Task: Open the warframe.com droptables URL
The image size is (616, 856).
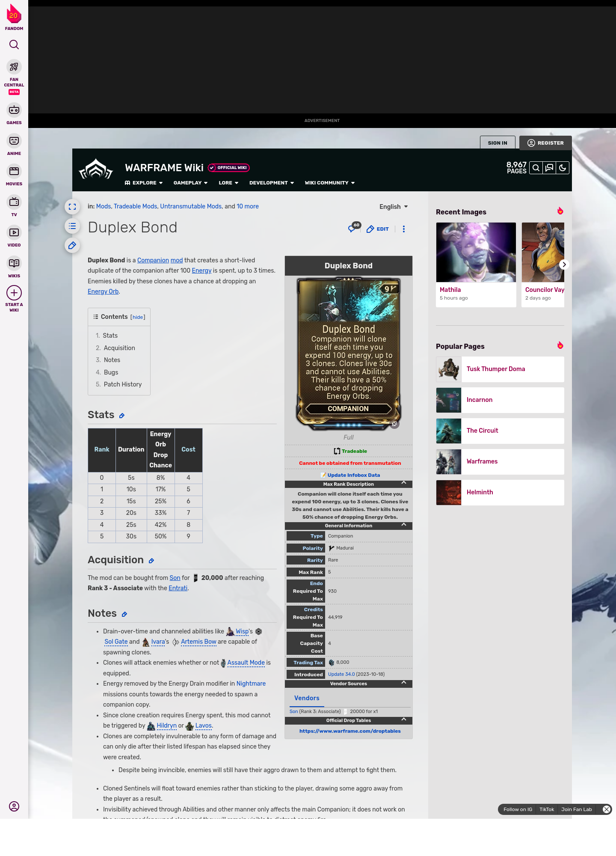Action: [x=350, y=731]
